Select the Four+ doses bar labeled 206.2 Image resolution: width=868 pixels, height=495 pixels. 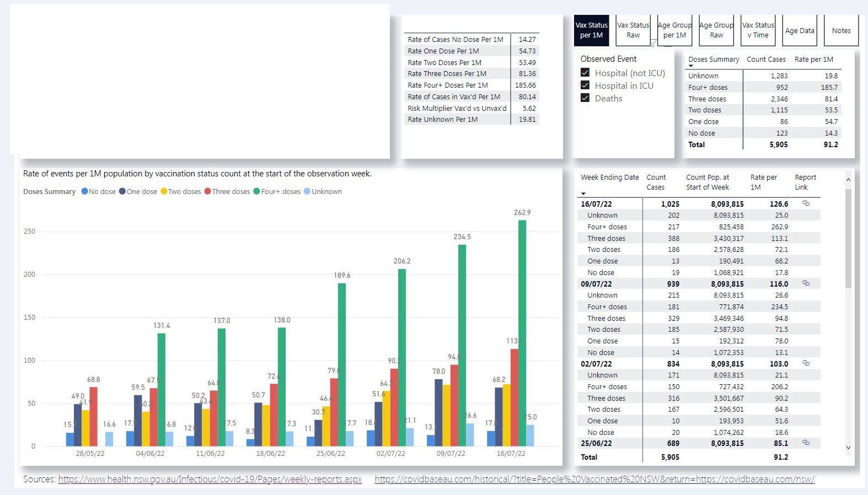click(x=402, y=357)
